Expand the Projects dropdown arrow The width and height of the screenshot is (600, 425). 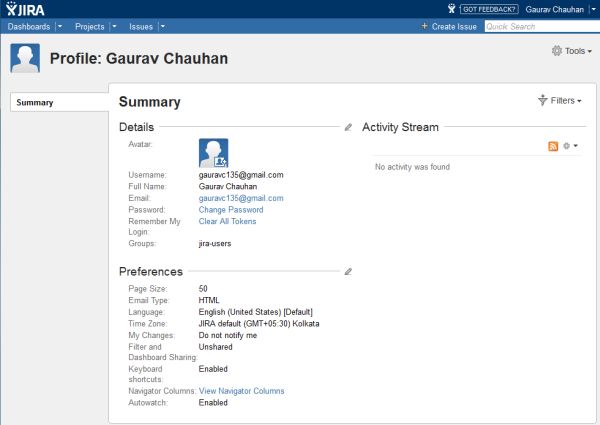(114, 27)
